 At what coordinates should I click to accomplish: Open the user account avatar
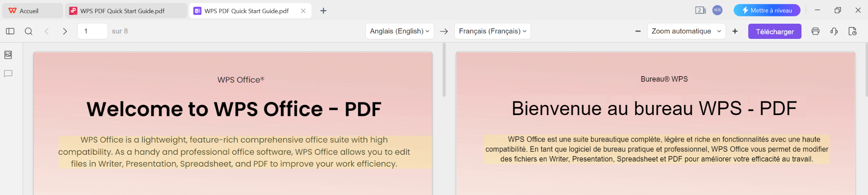tap(717, 11)
